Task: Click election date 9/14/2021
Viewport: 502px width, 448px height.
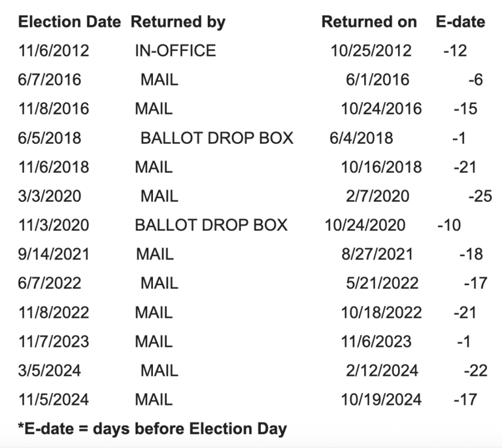Action: (x=54, y=254)
